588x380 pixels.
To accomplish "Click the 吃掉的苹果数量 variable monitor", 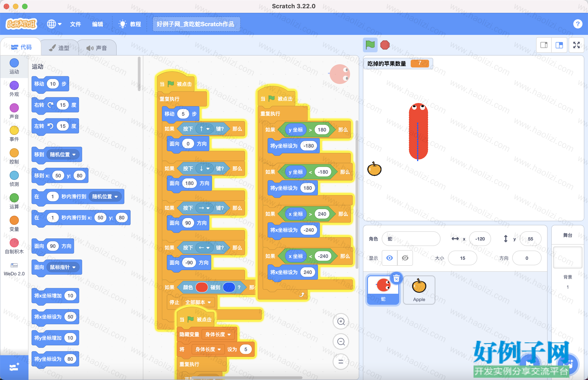I will (398, 63).
